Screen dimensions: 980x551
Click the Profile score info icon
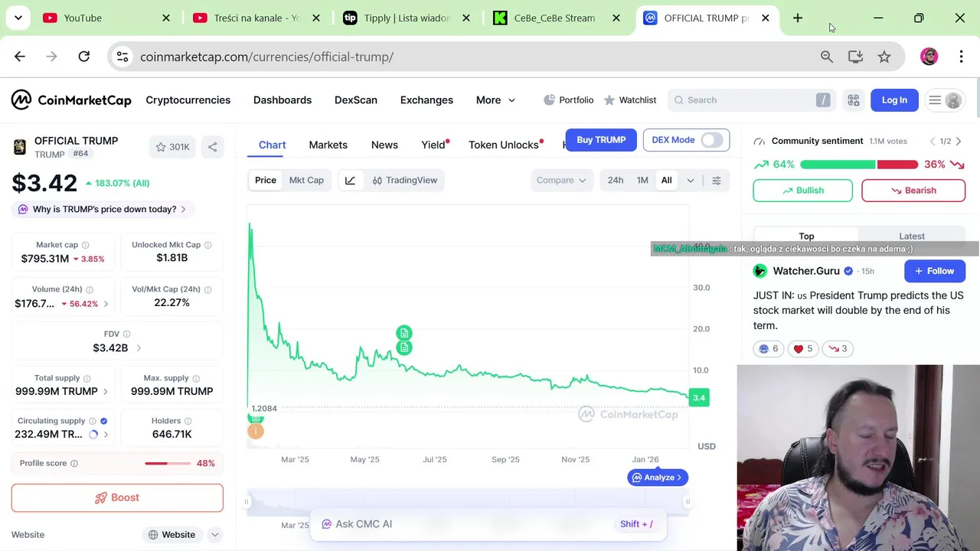pyautogui.click(x=74, y=464)
